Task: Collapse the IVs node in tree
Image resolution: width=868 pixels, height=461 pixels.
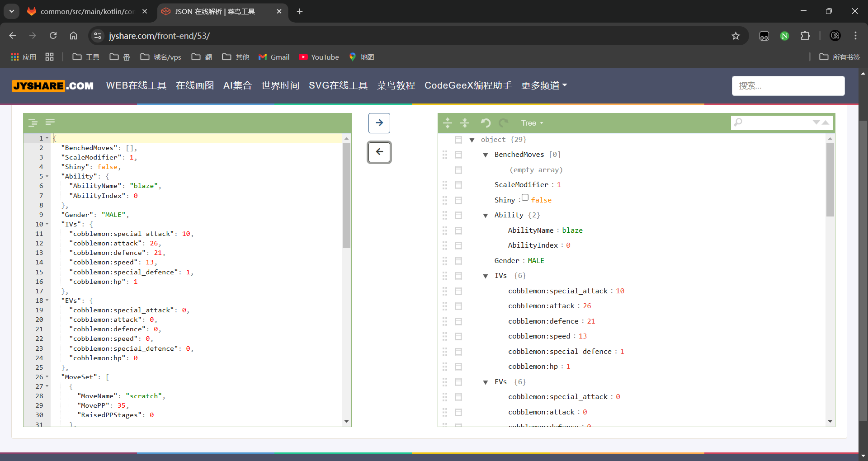Action: [486, 276]
